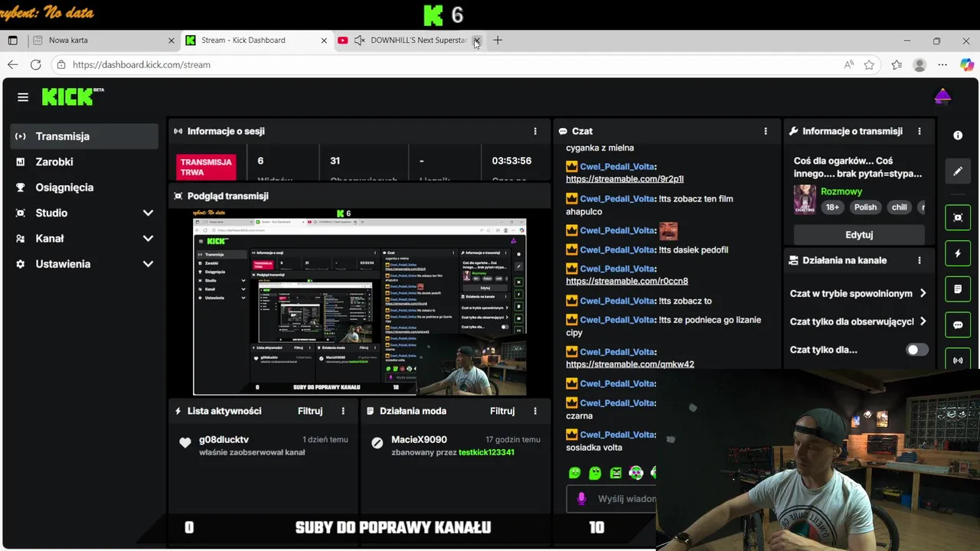Toggle the document panel icon in the right toolbar
Image resolution: width=980 pixels, height=551 pixels.
coord(958,289)
